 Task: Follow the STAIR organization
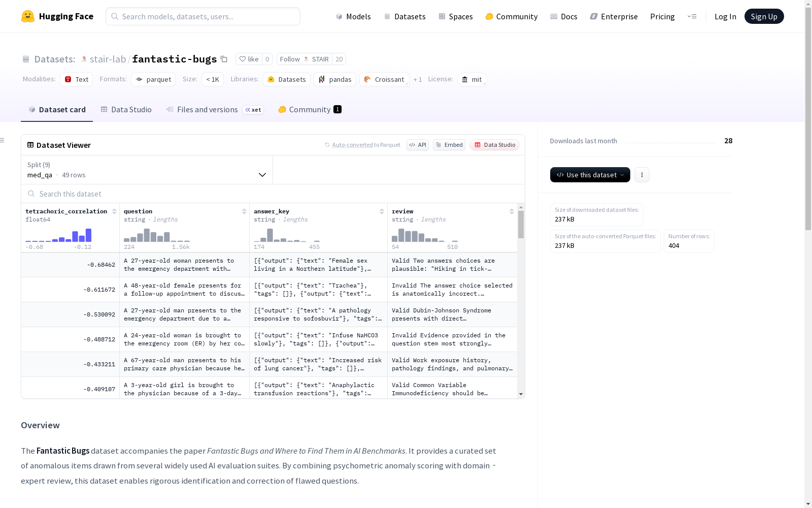coord(304,59)
